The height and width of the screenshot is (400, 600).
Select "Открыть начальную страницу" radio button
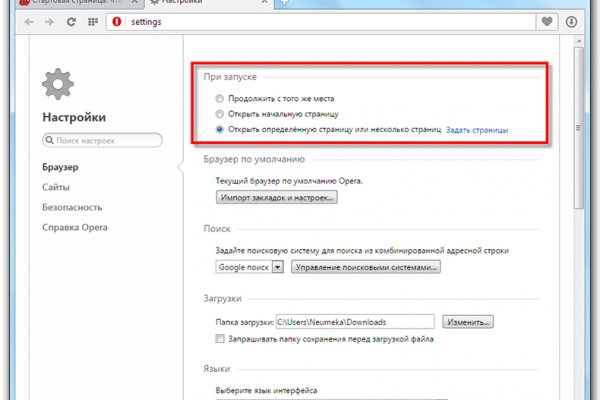pos(220,114)
